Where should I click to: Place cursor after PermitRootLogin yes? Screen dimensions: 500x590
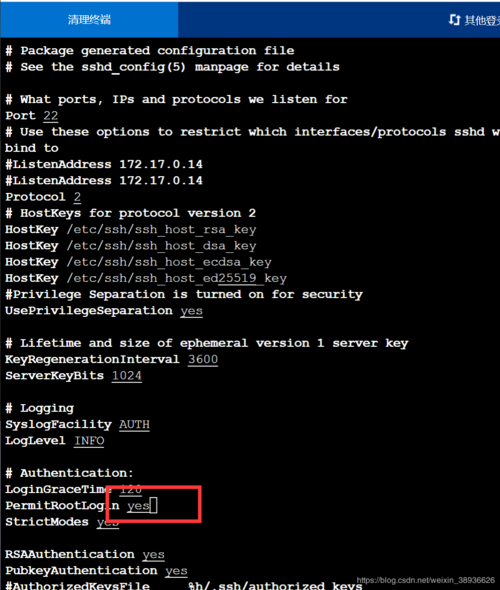tap(153, 505)
